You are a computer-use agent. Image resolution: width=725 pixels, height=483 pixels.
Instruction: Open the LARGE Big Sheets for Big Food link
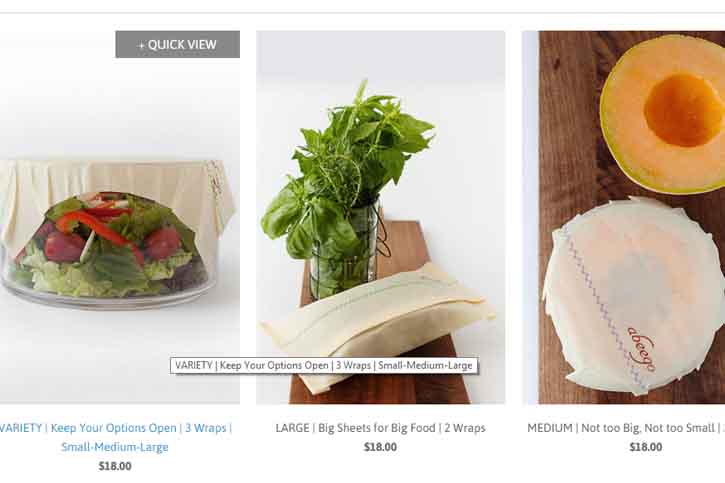381,428
